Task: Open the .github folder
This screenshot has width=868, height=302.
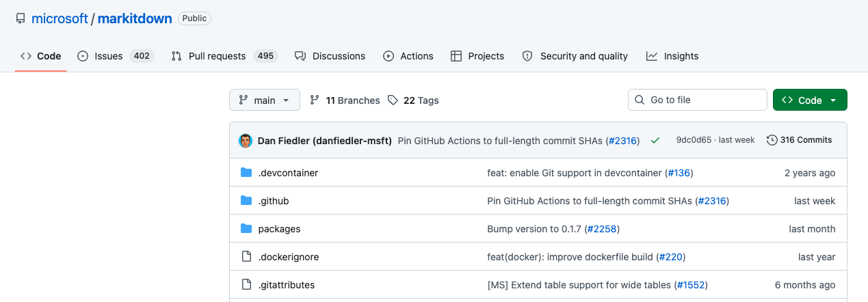Action: point(274,201)
